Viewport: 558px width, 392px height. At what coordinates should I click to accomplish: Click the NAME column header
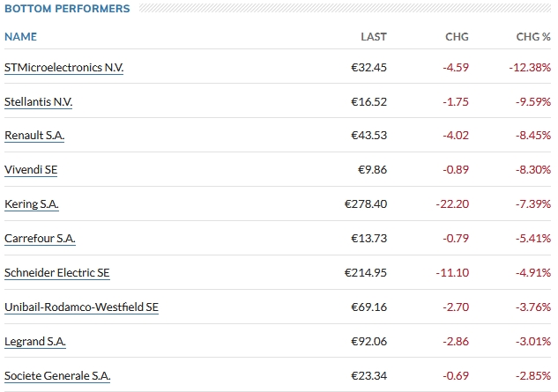20,37
